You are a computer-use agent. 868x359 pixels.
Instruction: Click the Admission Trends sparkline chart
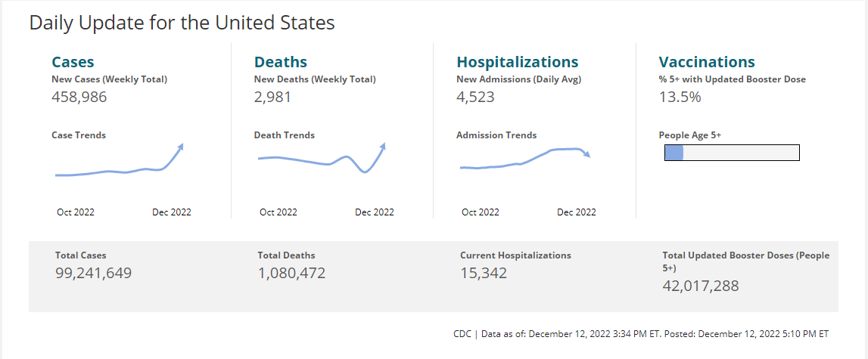[x=524, y=158]
